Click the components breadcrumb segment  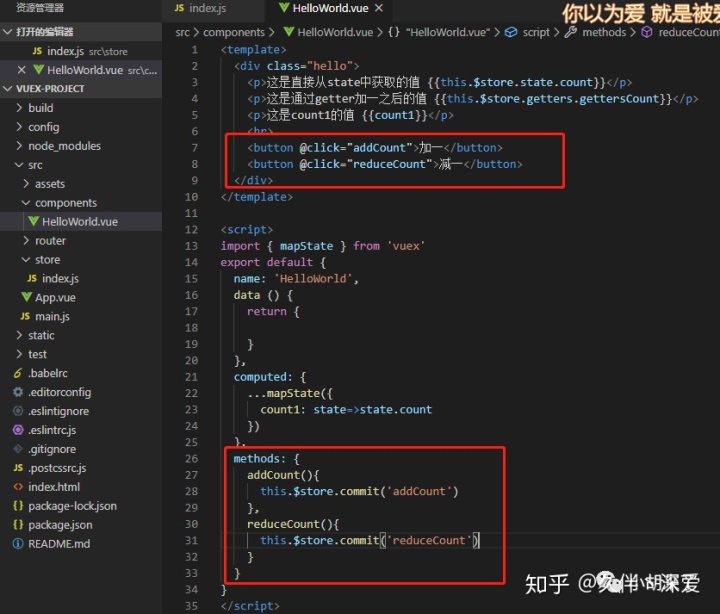click(234, 32)
